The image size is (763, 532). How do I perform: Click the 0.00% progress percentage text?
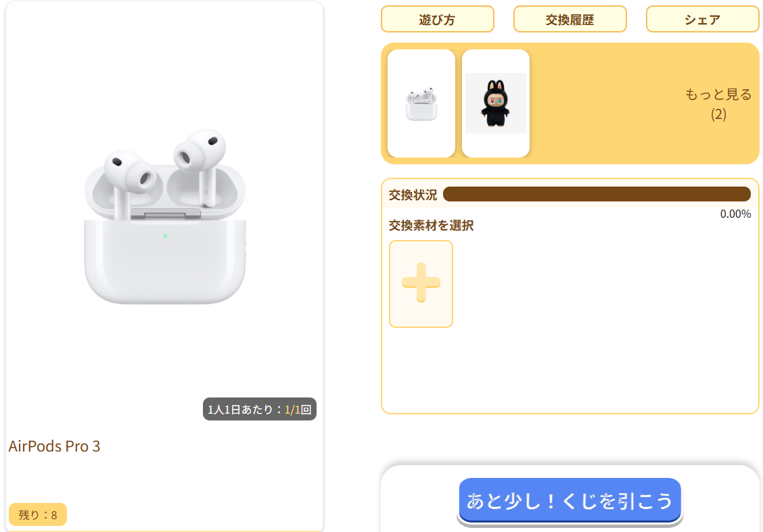[735, 214]
